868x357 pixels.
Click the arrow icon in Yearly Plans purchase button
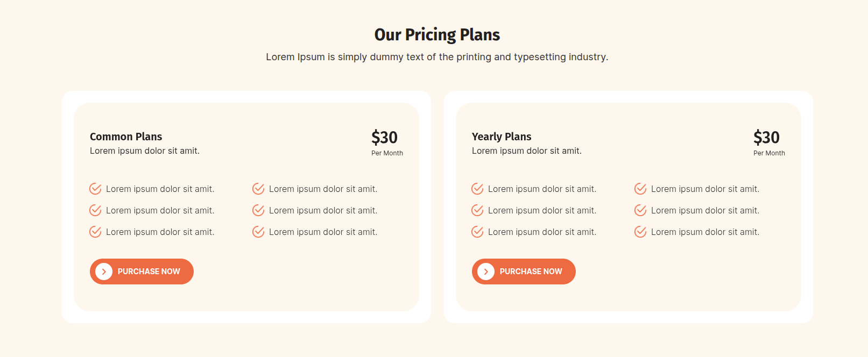[x=486, y=272]
